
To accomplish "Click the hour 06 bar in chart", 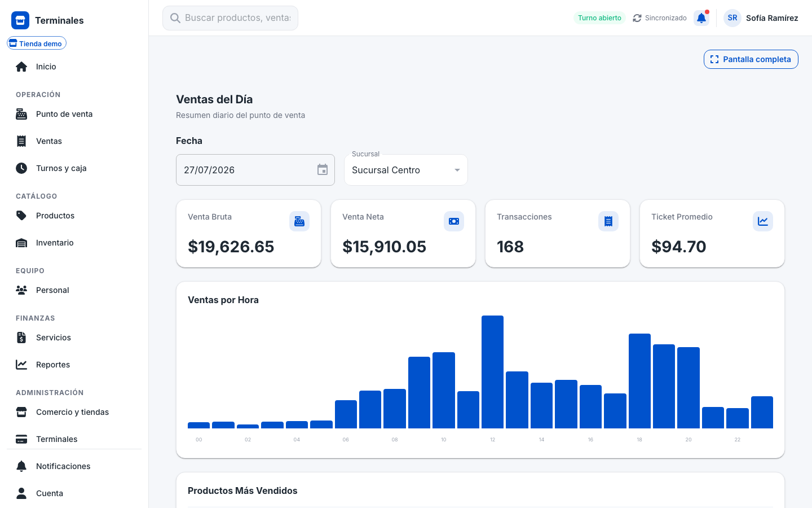I will [x=346, y=414].
